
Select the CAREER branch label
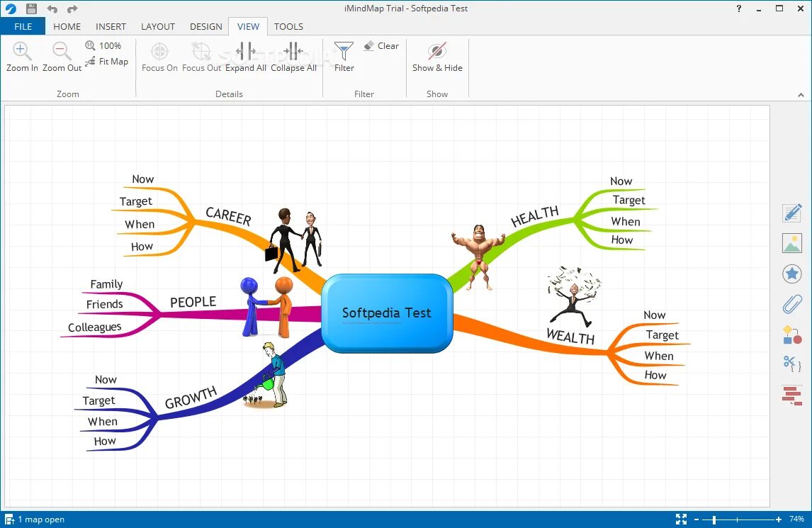tap(228, 216)
